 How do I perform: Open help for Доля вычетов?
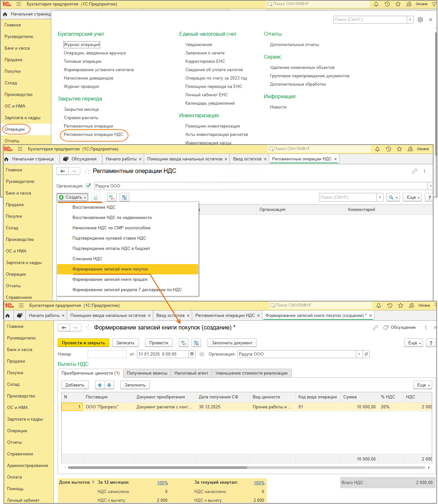[x=93, y=483]
